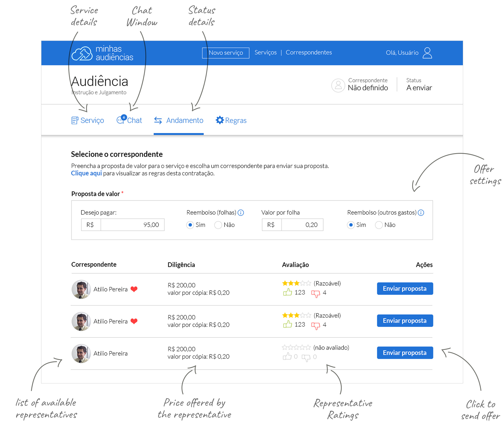Switch to the Serviço tab
504x424 pixels.
tap(88, 120)
